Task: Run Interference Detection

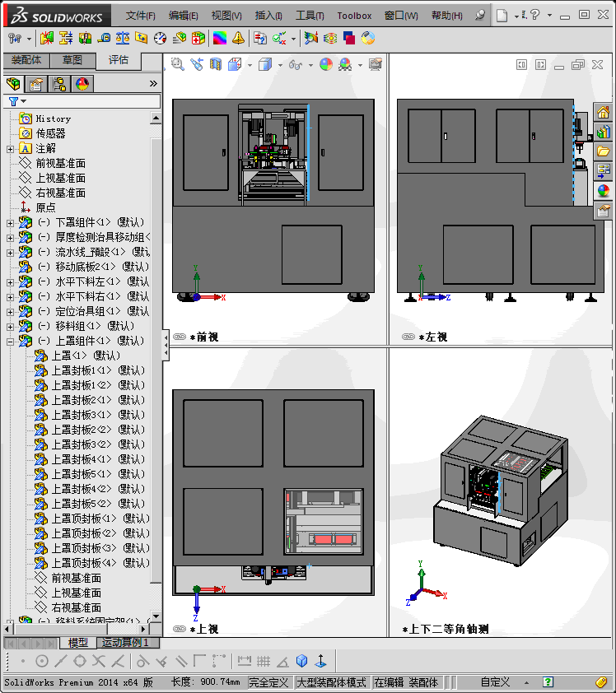Action: click(46, 39)
